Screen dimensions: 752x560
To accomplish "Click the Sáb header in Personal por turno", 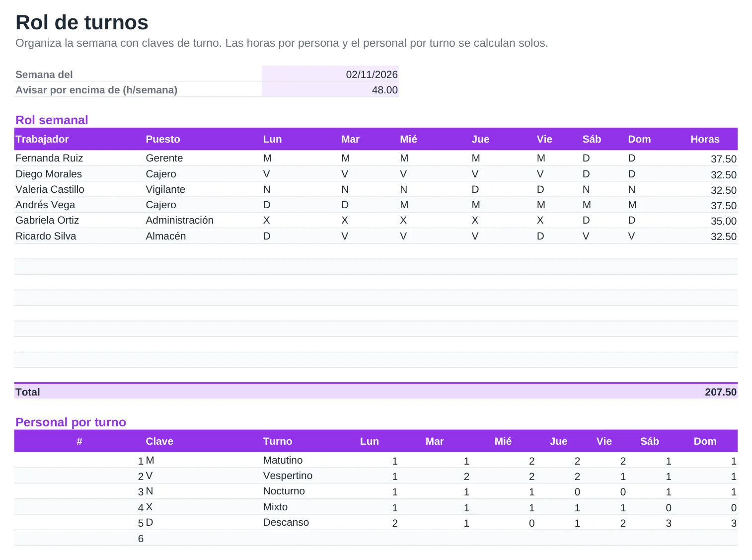I will click(x=650, y=441).
